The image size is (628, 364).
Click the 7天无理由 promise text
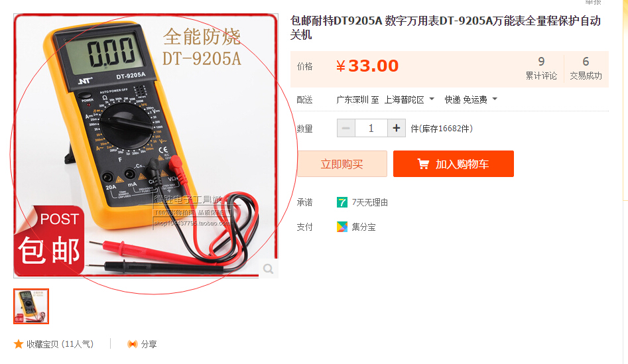(x=369, y=203)
